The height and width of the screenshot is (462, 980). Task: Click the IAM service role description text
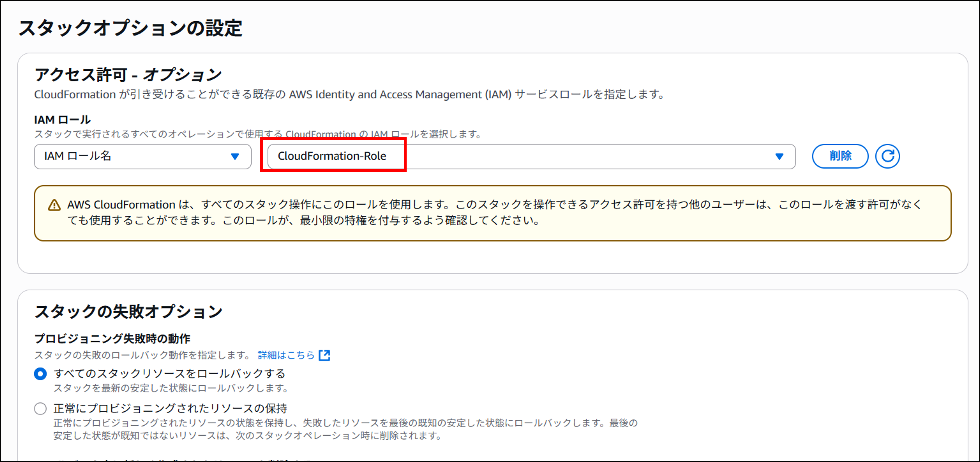click(349, 95)
